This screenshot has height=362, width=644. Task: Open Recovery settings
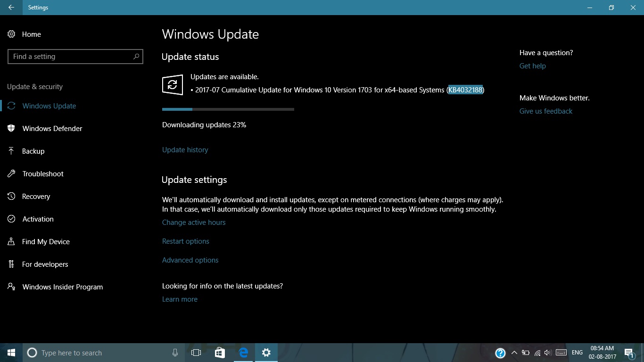[36, 196]
